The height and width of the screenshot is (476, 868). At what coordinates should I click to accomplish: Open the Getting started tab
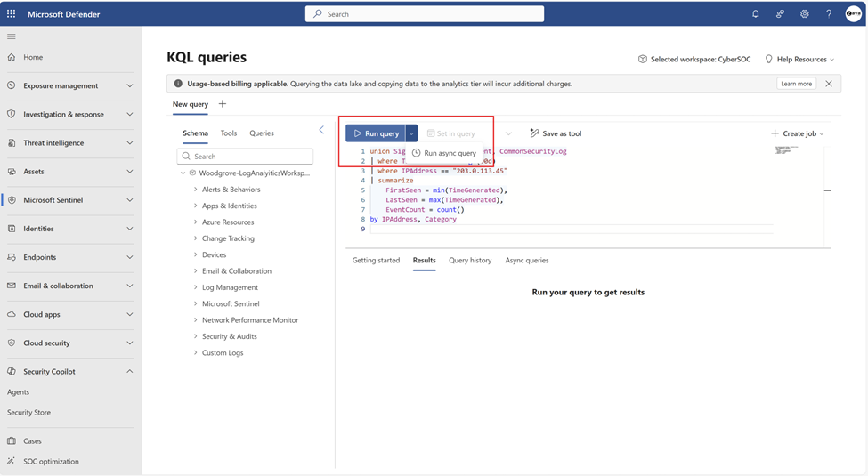(x=376, y=260)
